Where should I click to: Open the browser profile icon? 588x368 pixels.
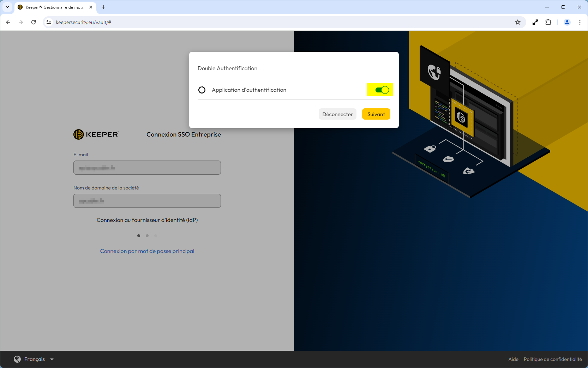pos(567,22)
